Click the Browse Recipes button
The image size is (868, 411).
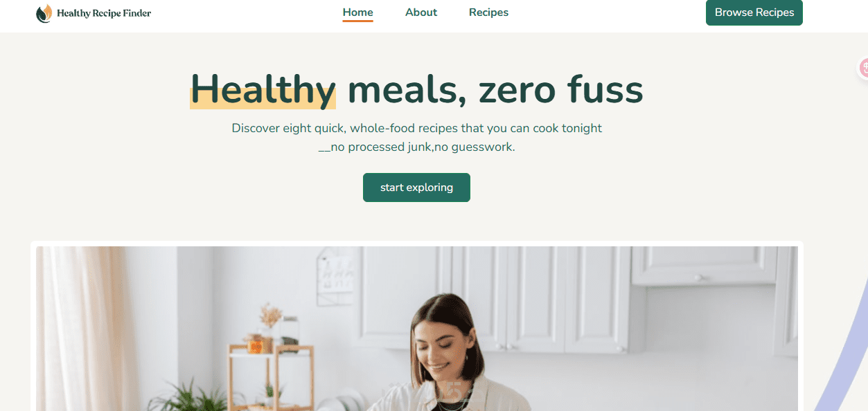754,12
